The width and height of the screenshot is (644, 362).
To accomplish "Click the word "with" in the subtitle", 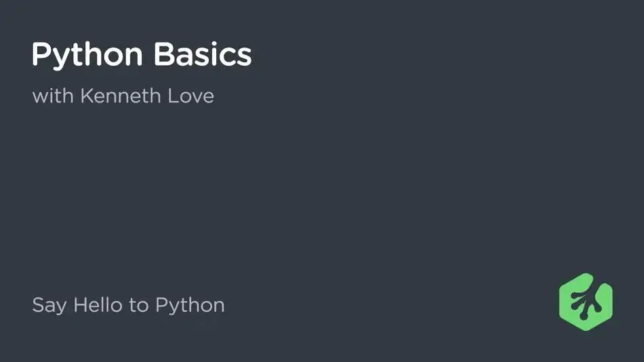I will (x=53, y=96).
